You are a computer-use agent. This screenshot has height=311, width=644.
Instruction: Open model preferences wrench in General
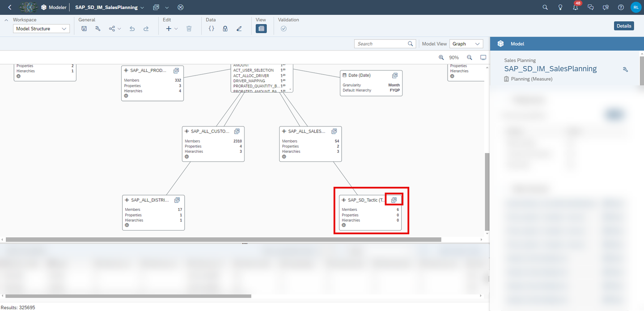[x=97, y=29]
